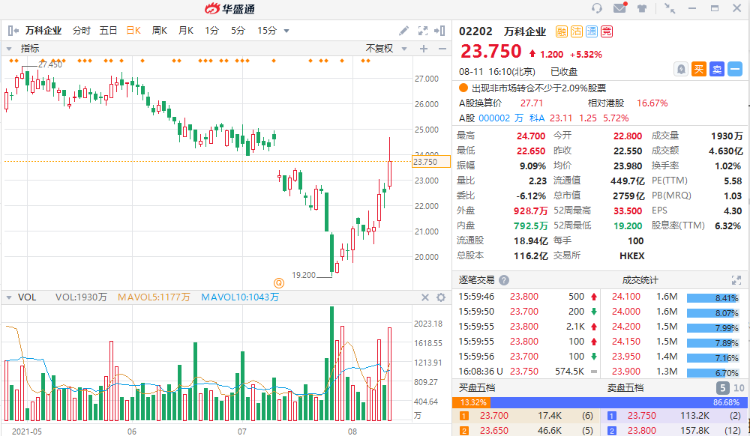Click the 23.750 price label on axis

(431, 162)
